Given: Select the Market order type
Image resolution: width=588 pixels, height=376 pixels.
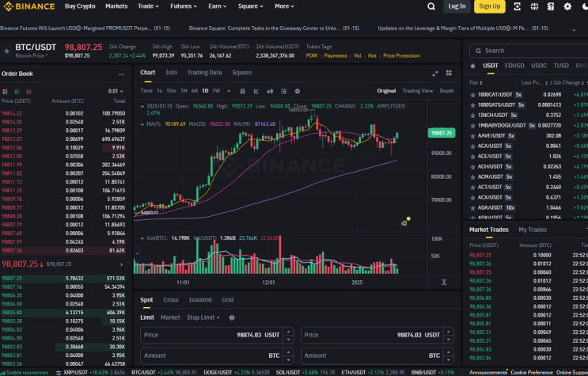Looking at the screenshot, I should [170, 317].
